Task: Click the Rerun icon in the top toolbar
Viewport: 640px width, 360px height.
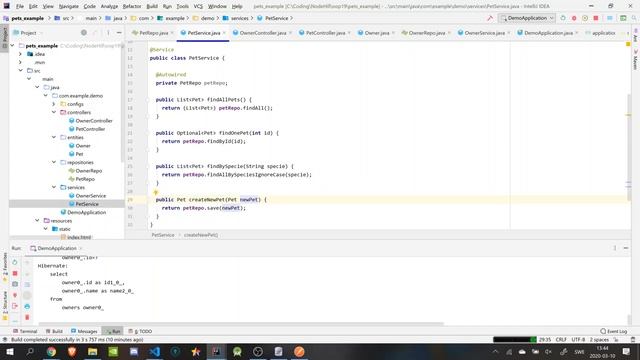Action: (x=563, y=18)
